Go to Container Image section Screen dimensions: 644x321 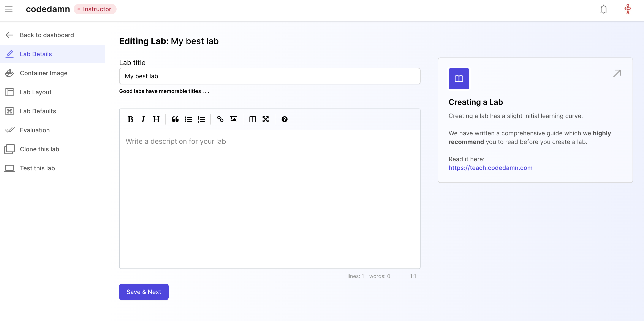[x=43, y=73]
